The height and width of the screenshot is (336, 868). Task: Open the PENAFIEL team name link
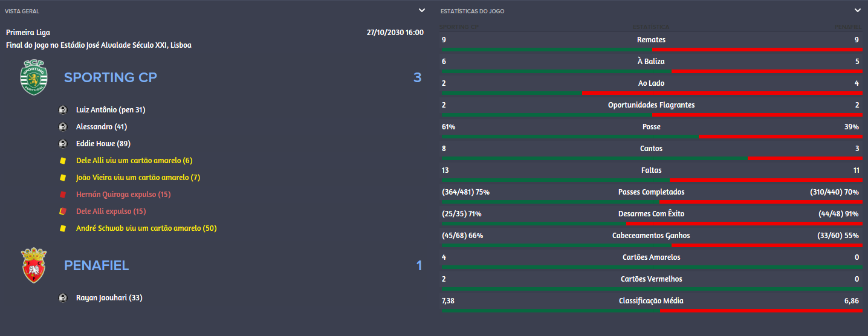point(97,265)
